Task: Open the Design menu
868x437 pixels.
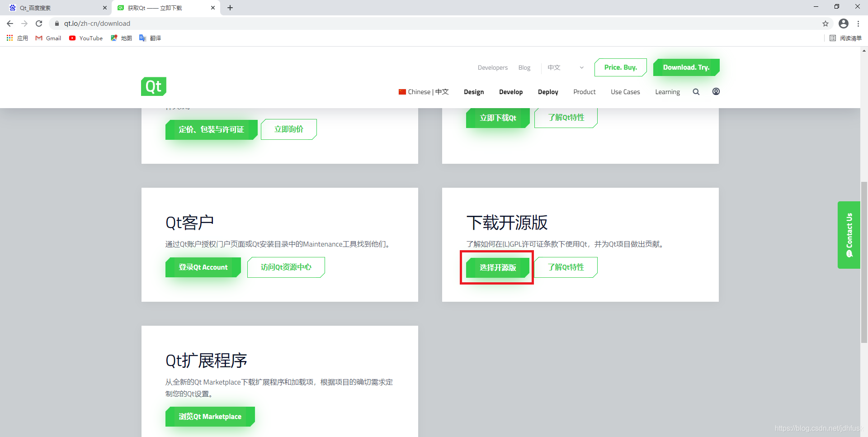Action: pos(474,92)
